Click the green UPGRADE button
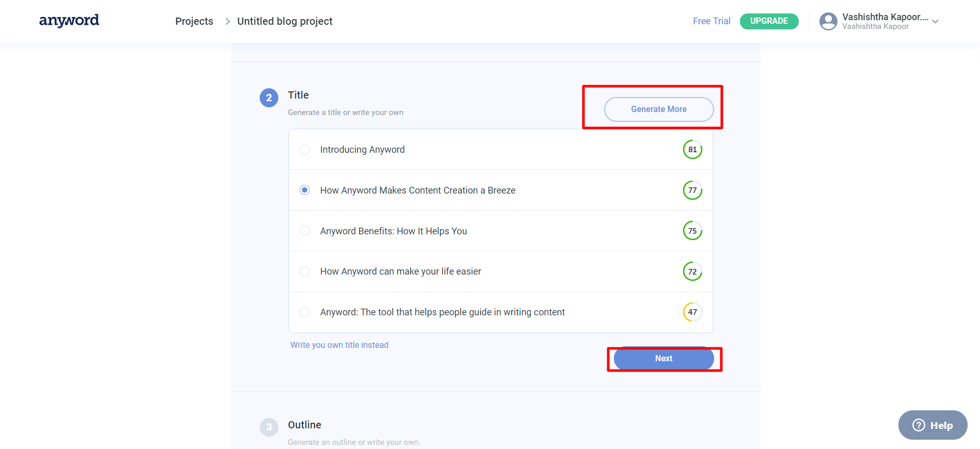The width and height of the screenshot is (980, 449). pos(769,21)
